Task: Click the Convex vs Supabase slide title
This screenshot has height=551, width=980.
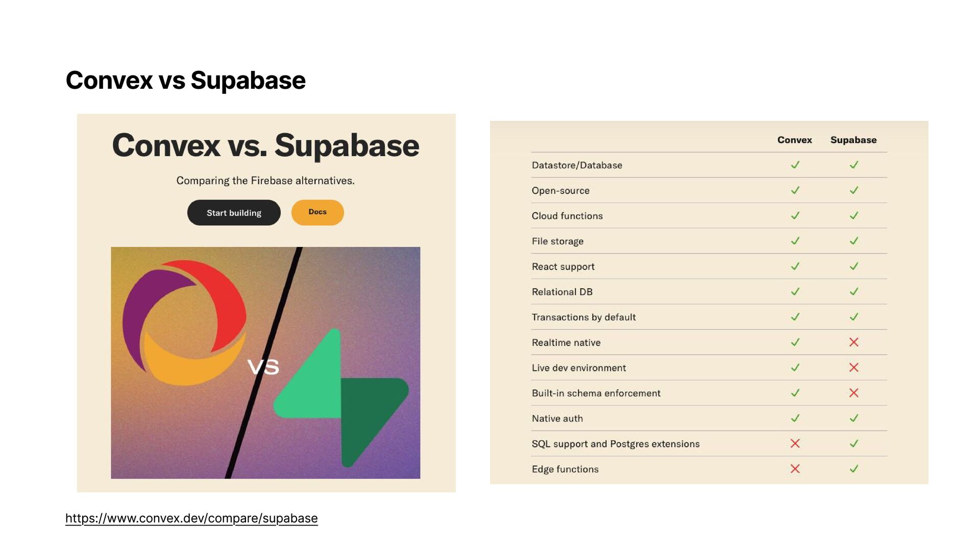Action: tap(186, 81)
